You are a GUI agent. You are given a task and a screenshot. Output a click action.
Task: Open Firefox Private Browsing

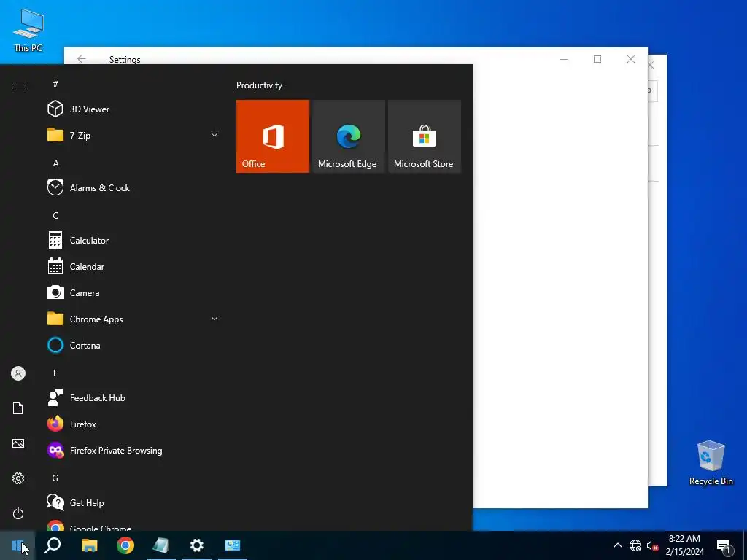133,451
